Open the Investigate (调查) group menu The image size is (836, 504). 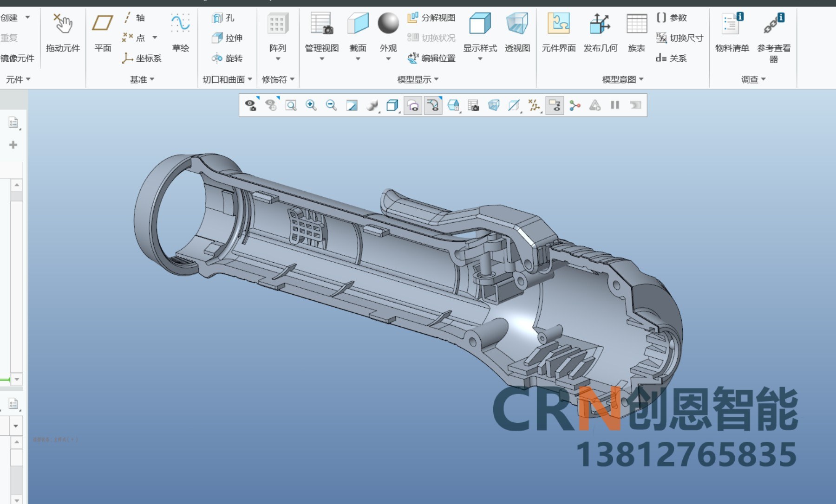point(753,79)
